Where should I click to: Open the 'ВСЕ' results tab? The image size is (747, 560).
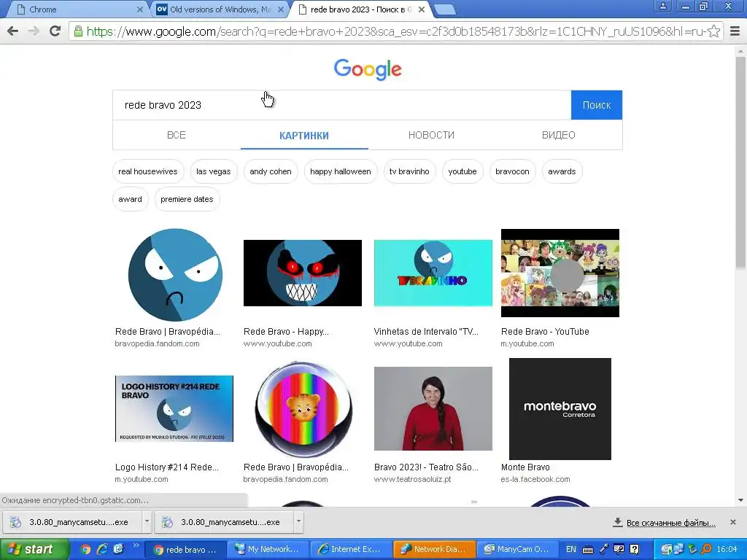[177, 135]
